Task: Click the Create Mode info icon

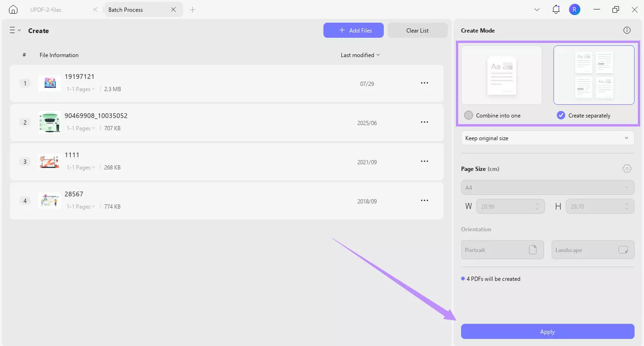Action: (627, 30)
